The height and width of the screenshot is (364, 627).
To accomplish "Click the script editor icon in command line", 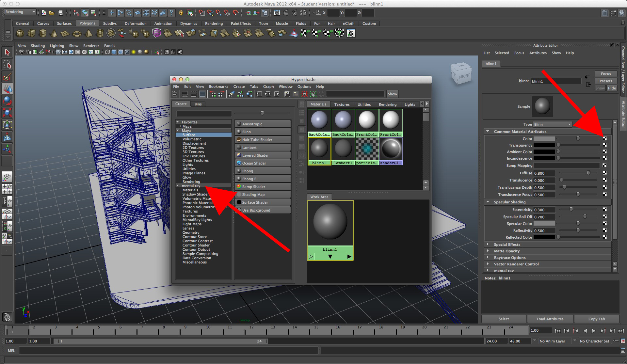I will click(623, 350).
